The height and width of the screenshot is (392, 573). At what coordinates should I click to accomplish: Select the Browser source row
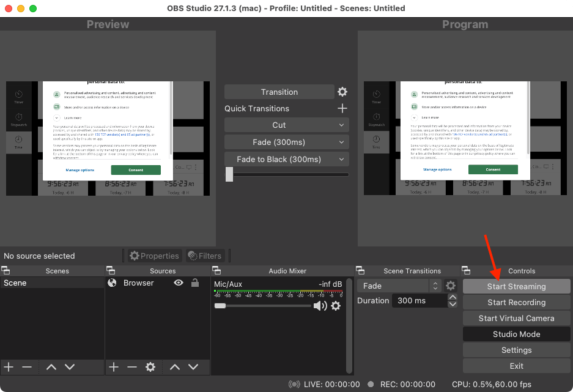tap(158, 283)
